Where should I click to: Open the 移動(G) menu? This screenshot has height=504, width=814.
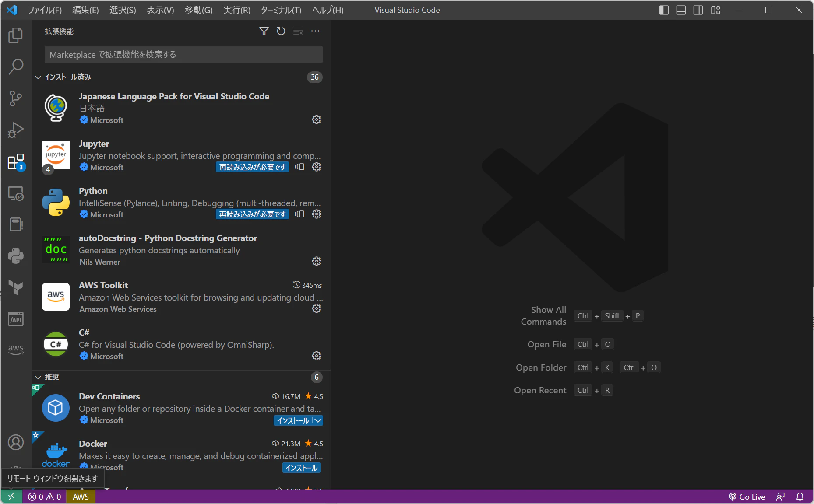pos(198,10)
